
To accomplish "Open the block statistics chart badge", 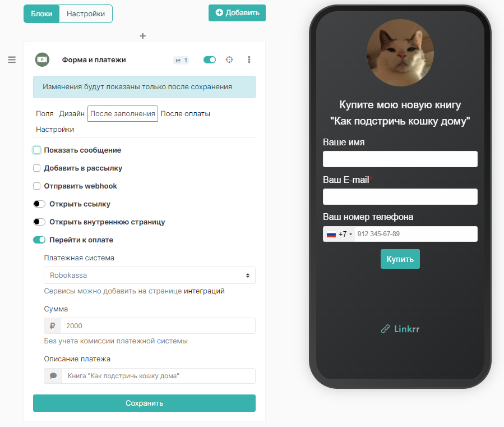I will coord(181,60).
